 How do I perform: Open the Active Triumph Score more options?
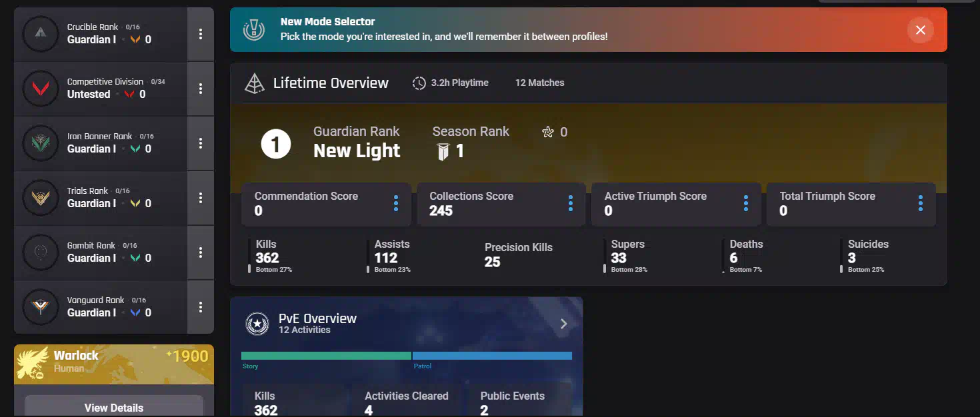745,203
